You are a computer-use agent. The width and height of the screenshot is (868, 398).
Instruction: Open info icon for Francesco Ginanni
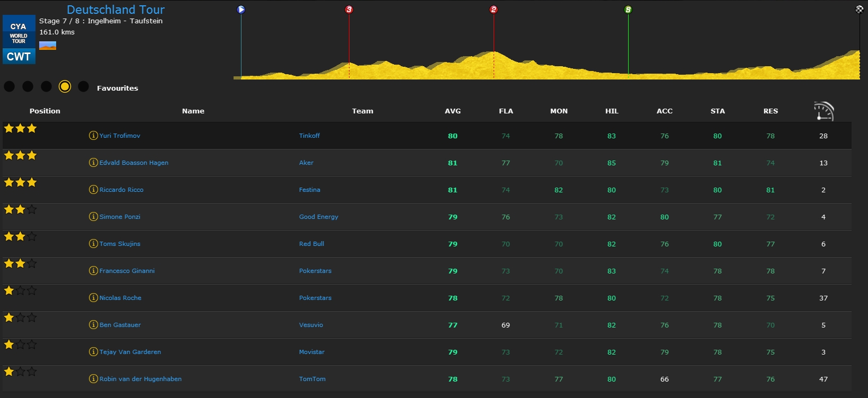pos(93,271)
